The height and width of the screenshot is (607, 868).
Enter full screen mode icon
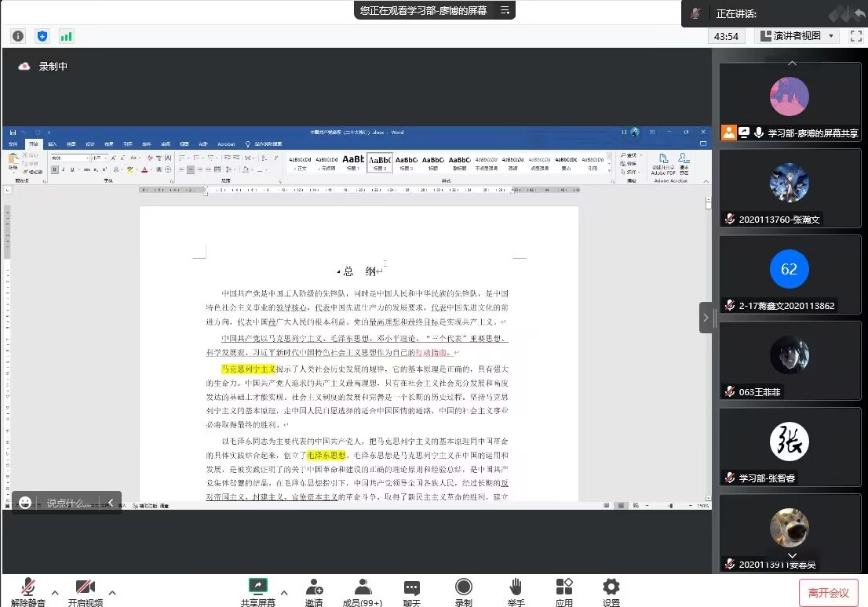click(x=855, y=36)
